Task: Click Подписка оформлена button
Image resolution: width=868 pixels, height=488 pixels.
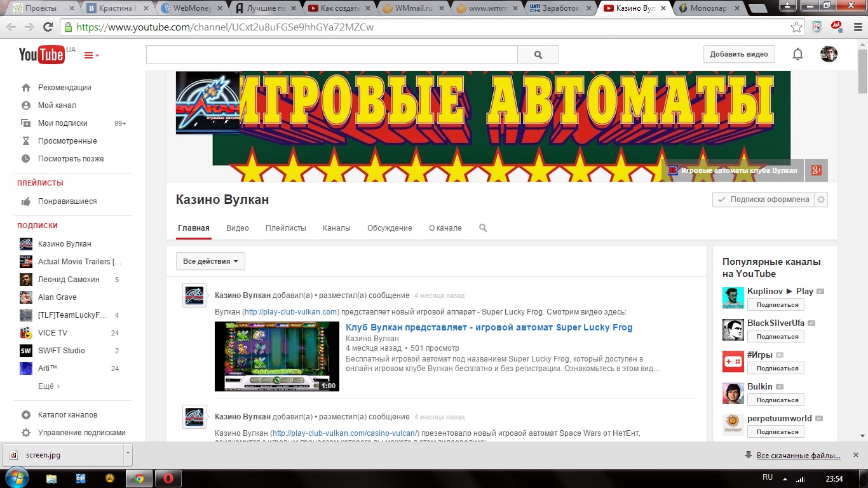Action: coord(763,200)
